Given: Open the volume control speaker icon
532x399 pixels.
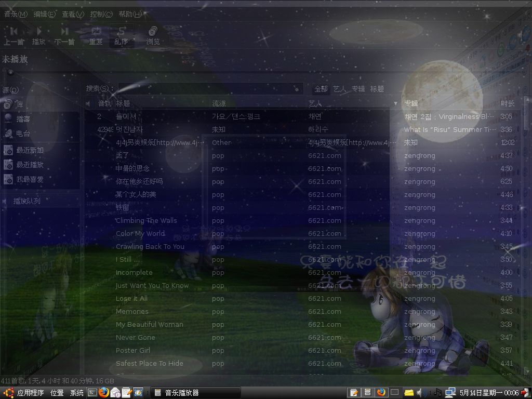Looking at the screenshot, I should [422, 393].
